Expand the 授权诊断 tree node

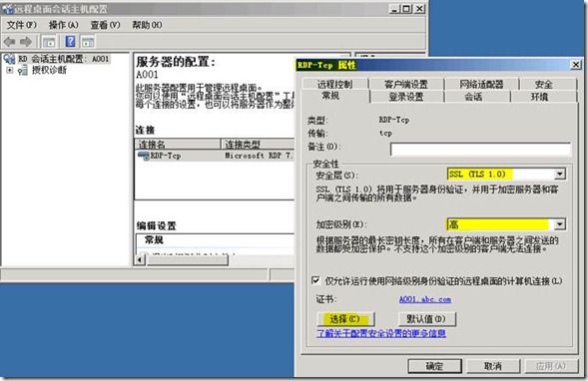(10, 70)
